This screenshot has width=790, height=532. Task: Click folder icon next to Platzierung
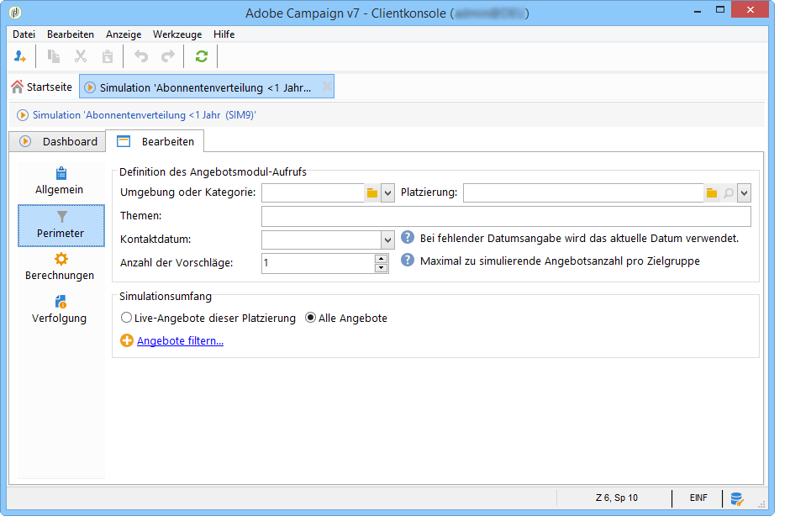point(711,193)
